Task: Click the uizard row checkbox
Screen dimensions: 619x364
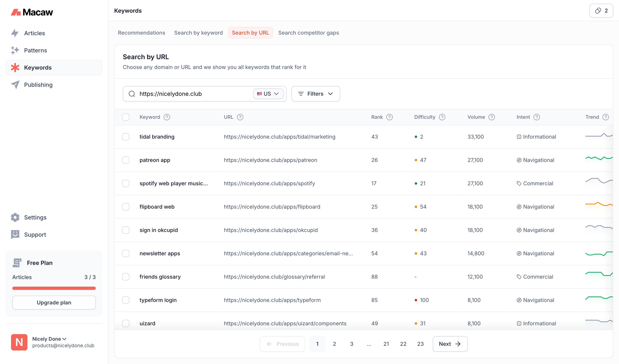Action: [126, 323]
